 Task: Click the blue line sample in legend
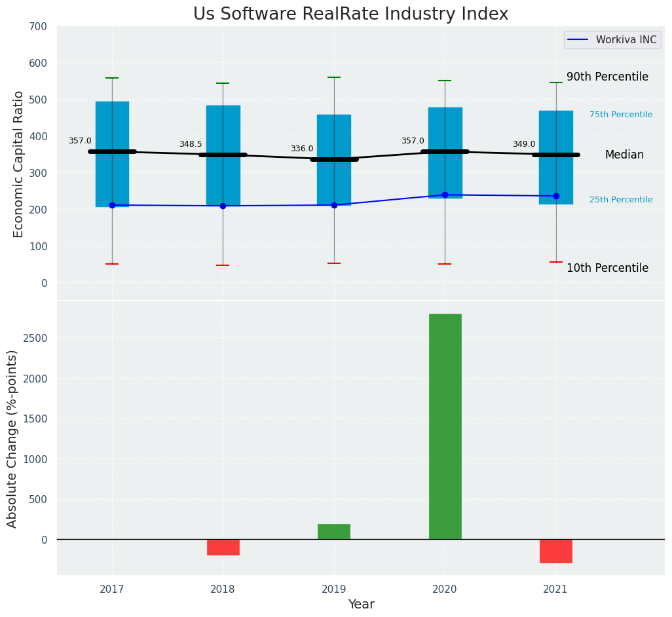coord(580,40)
